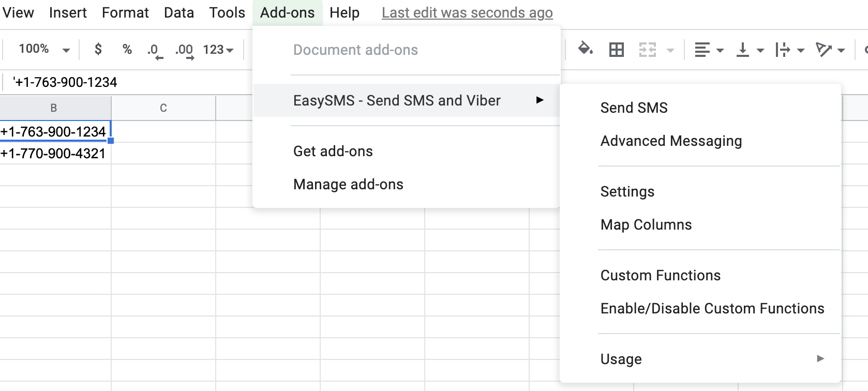This screenshot has width=868, height=391.
Task: Select the cell containing +1-770-900-4321
Action: (x=54, y=154)
